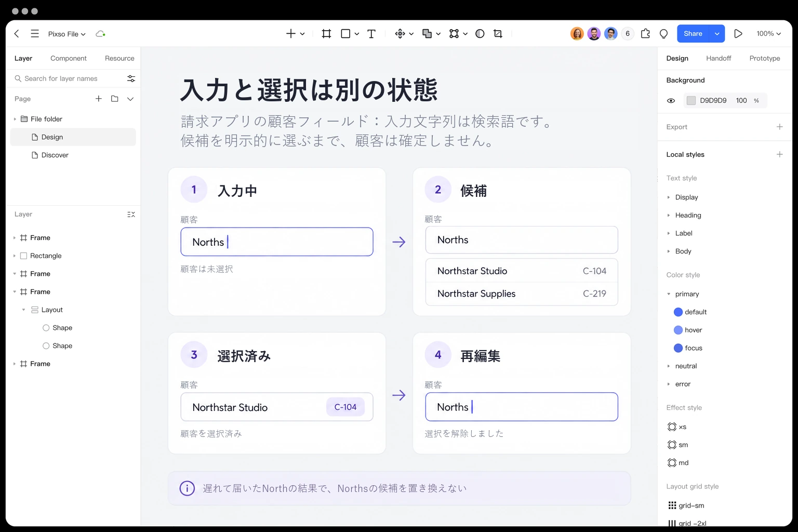Open the Share button dropdown arrow
The width and height of the screenshot is (798, 532).
click(717, 34)
